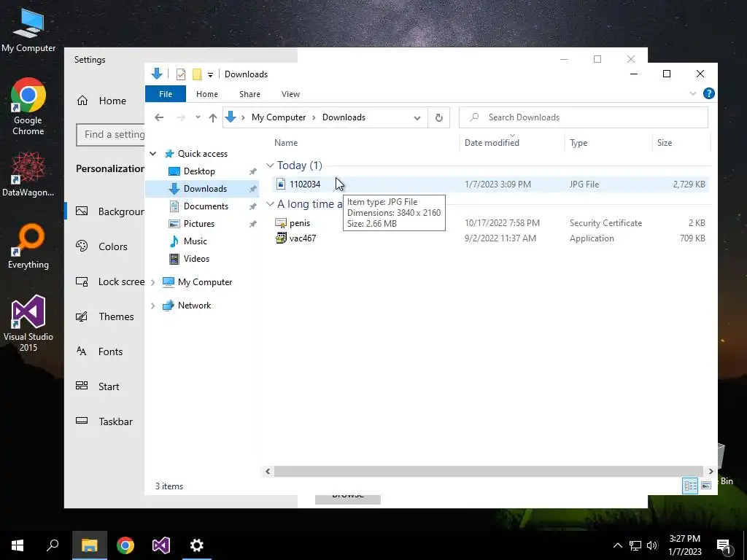This screenshot has height=560, width=747.
Task: Select Network in the navigation pane
Action: 194,306
